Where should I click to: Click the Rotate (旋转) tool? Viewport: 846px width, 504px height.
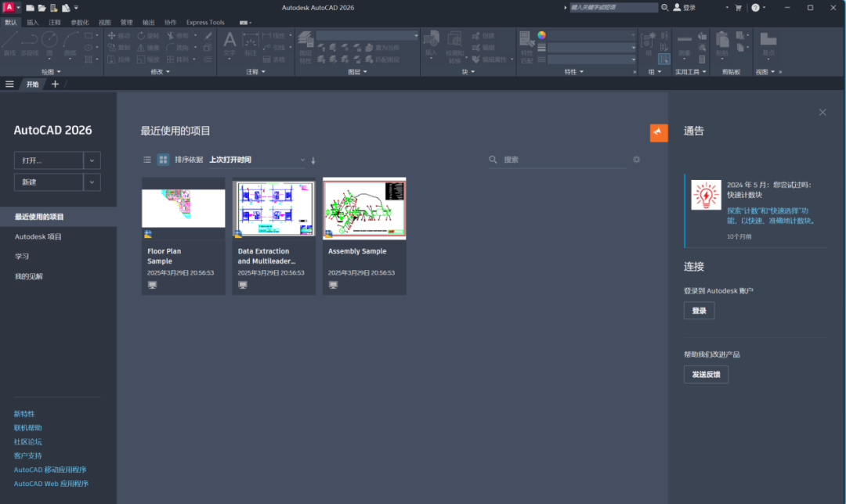coord(148,35)
